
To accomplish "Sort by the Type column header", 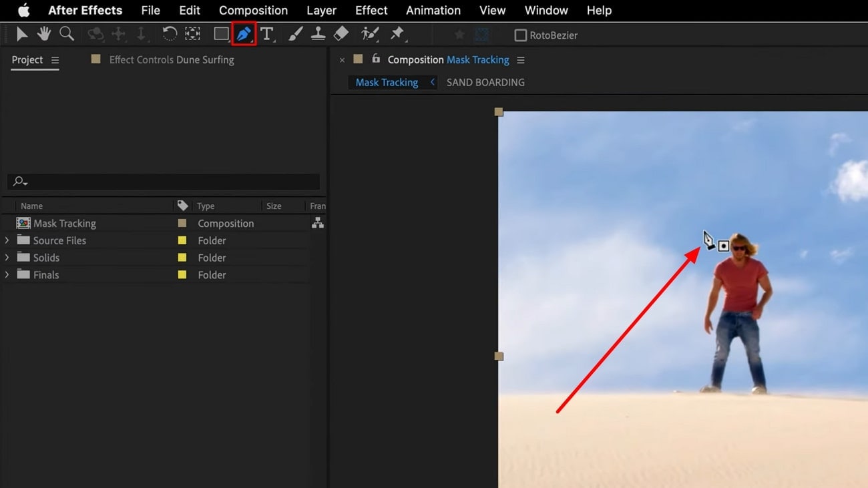I will click(x=204, y=206).
